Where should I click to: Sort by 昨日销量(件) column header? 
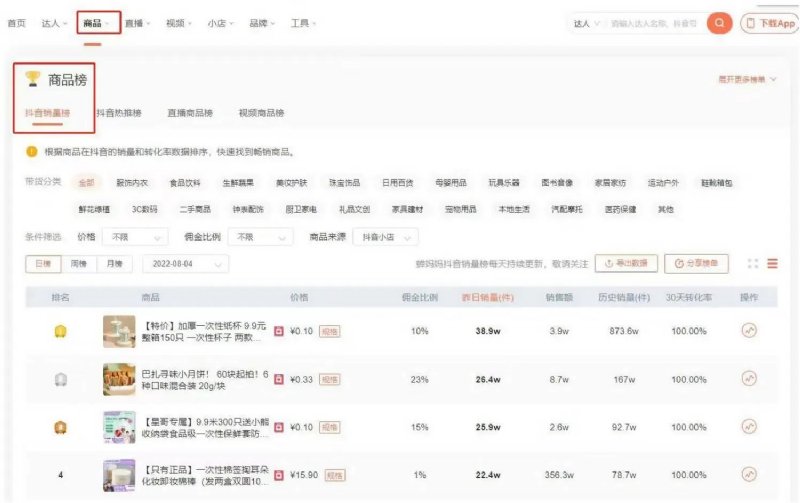point(487,297)
